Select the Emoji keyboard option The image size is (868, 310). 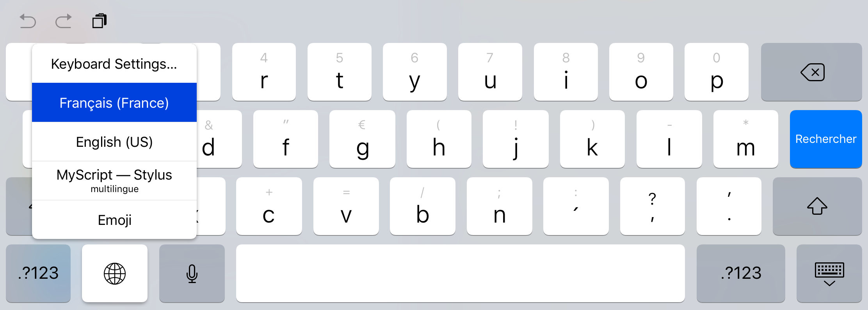(x=114, y=220)
